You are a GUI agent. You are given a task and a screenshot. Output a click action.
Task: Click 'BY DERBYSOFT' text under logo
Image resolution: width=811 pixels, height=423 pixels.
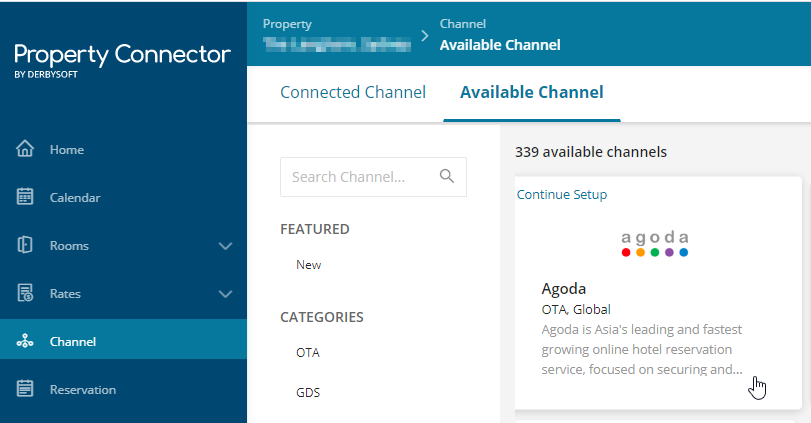46,74
